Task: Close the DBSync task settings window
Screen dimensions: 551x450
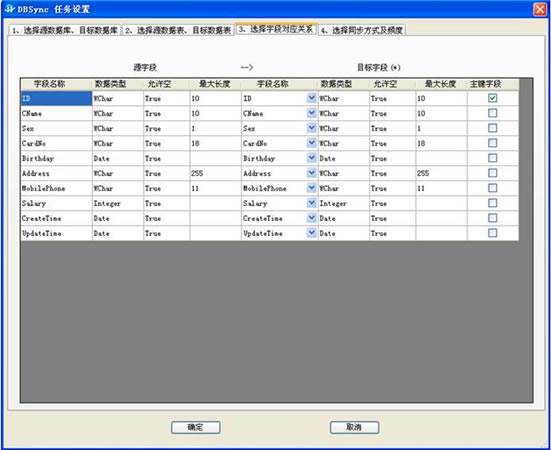Action: pos(539,9)
